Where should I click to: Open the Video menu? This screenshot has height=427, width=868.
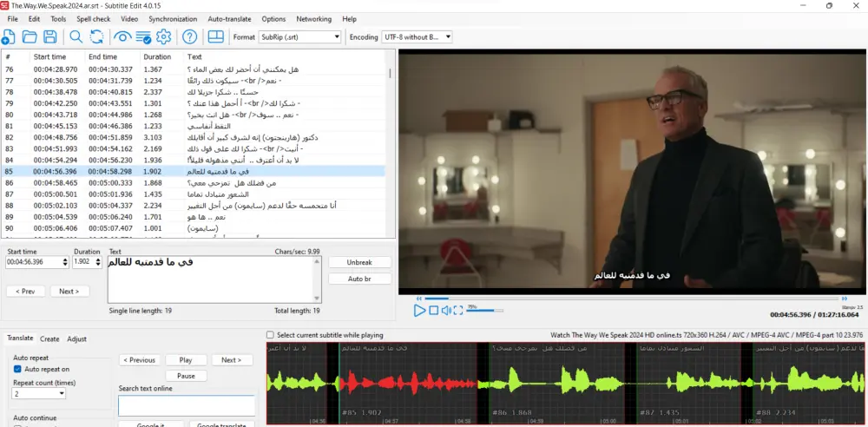(x=129, y=19)
